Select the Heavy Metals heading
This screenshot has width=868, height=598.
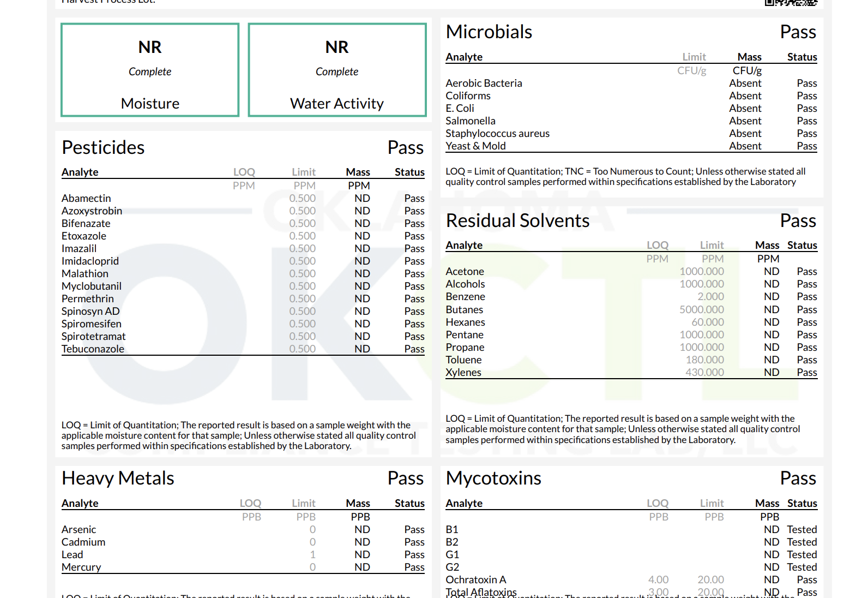click(x=118, y=478)
